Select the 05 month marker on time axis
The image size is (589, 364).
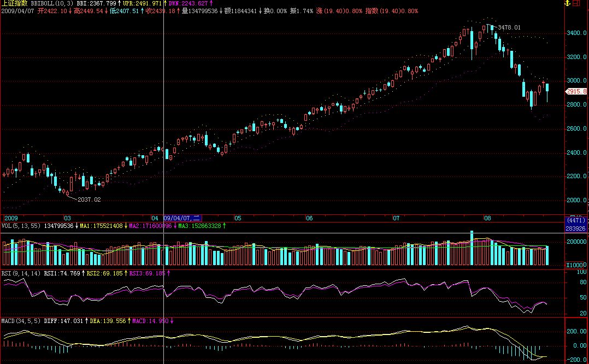click(x=238, y=218)
